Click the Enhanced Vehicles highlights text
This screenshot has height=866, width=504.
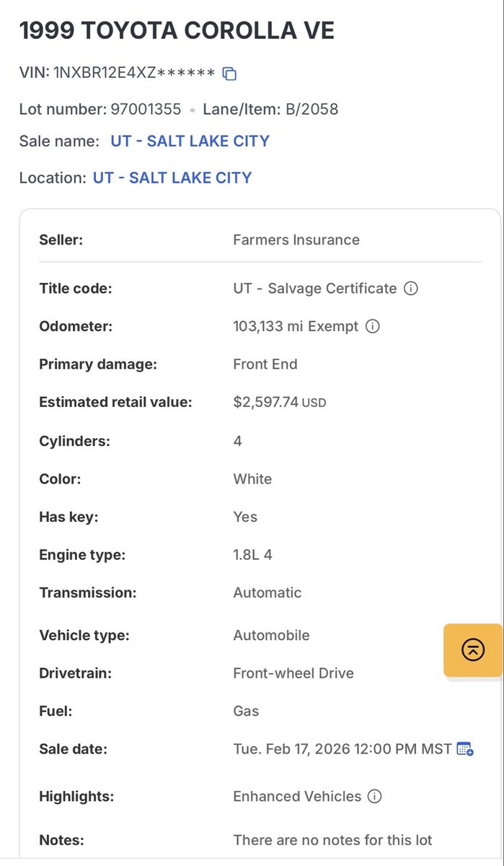tap(297, 797)
